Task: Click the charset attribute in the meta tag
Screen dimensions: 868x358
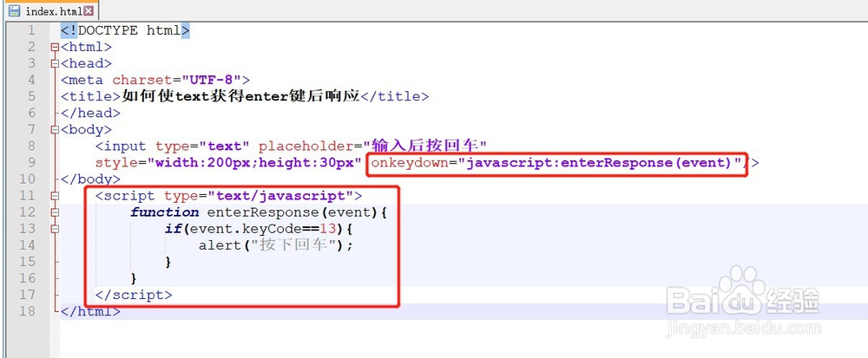Action: pos(142,80)
